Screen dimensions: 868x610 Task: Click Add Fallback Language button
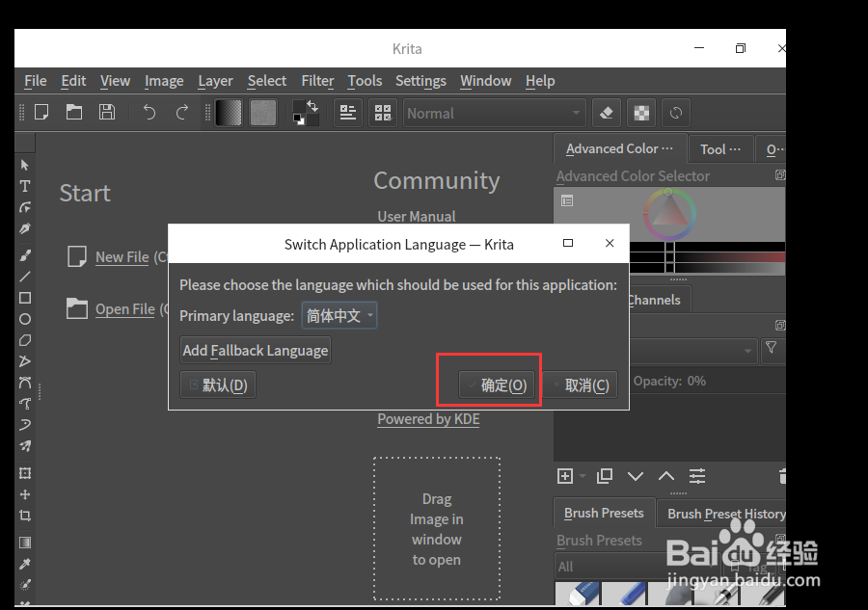256,351
